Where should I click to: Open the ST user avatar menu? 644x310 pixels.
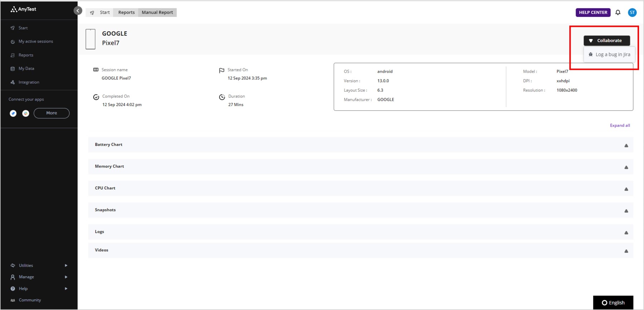pyautogui.click(x=632, y=13)
